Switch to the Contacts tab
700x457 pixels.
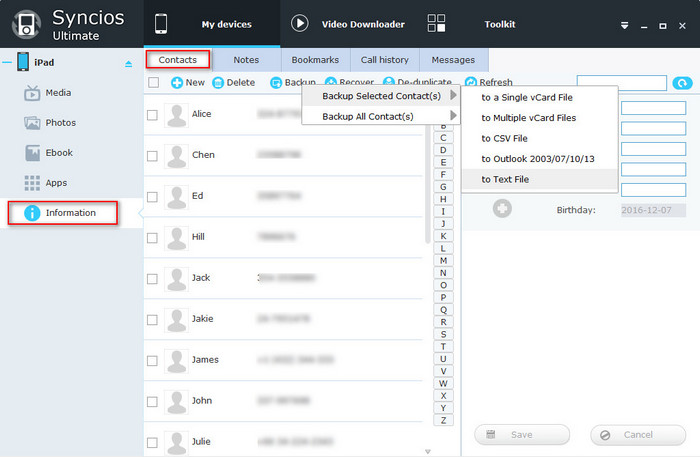pyautogui.click(x=178, y=60)
